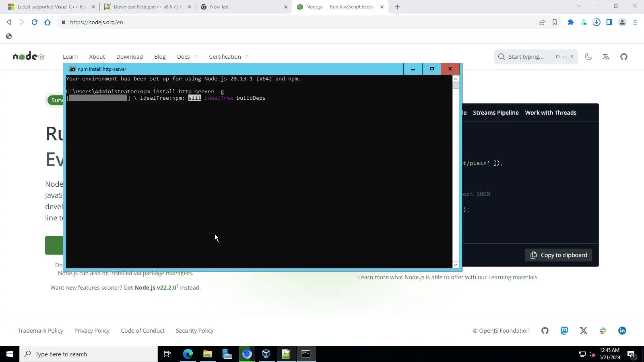The height and width of the screenshot is (362, 644).
Task: Click the taskbar clock showing 12:45 AM
Action: (609, 354)
